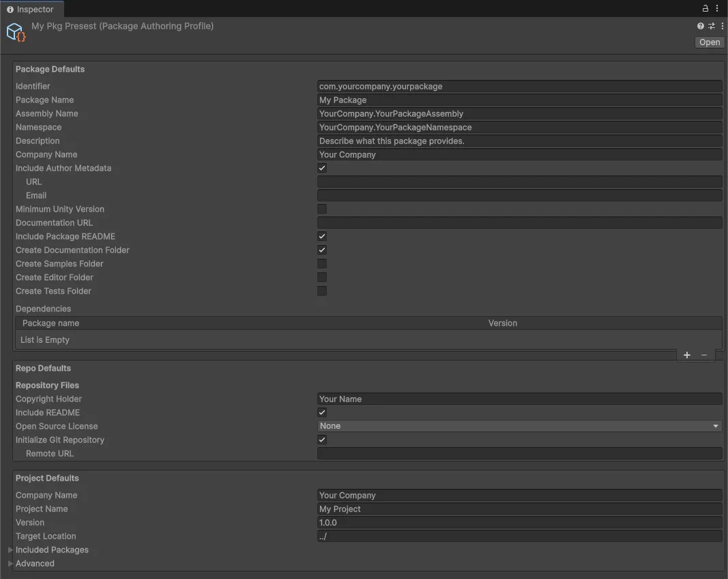Screen dimensions: 728x579
Task: Enable Minimum Unity Version checkbox
Action: click(322, 209)
